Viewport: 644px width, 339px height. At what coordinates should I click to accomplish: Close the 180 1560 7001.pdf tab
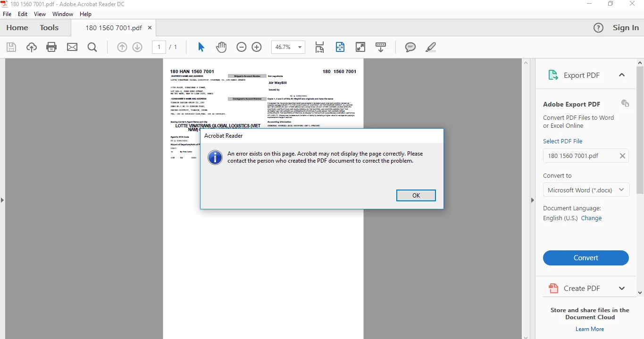tap(150, 28)
